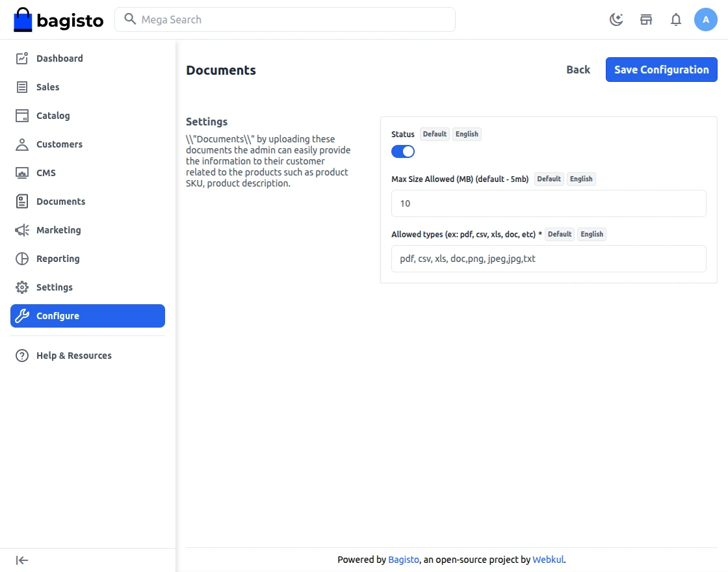This screenshot has height=572, width=728.
Task: Open Catalog menu item
Action: tap(88, 116)
